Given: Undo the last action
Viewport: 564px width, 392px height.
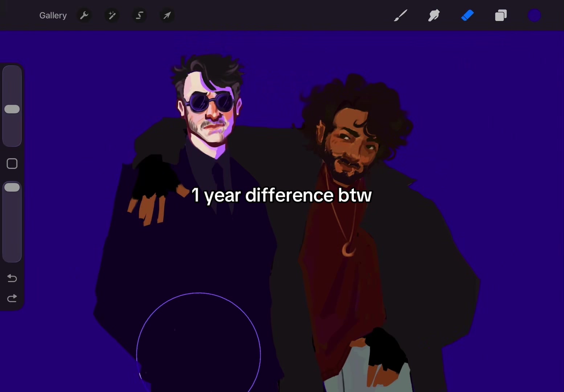Looking at the screenshot, I should (x=12, y=278).
